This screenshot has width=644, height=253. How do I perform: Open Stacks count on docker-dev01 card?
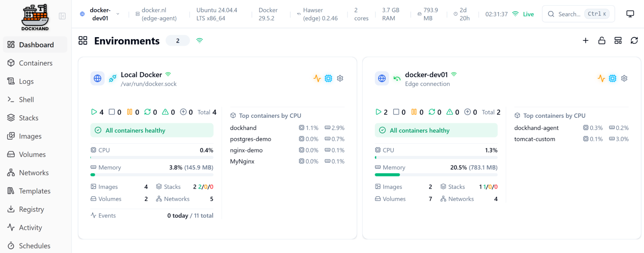(469, 187)
